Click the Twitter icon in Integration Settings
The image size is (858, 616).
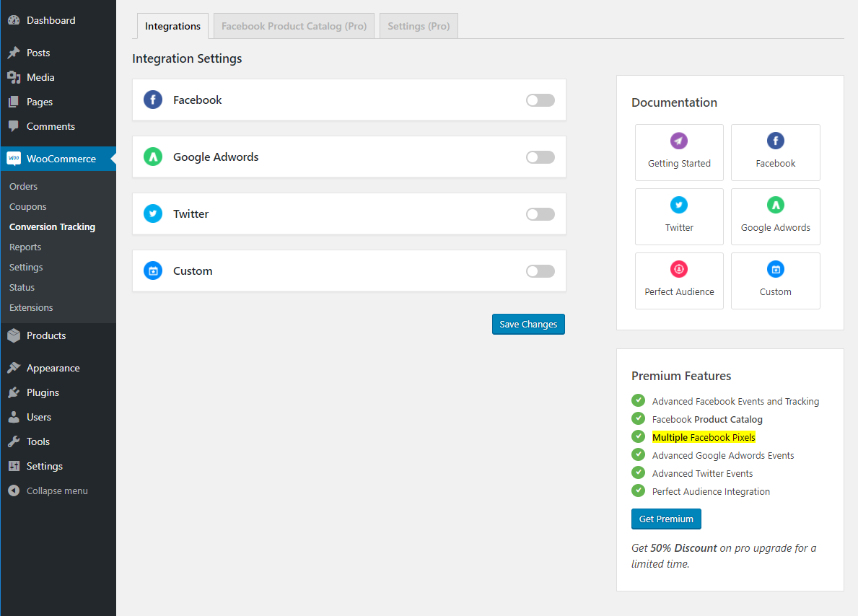click(x=153, y=214)
